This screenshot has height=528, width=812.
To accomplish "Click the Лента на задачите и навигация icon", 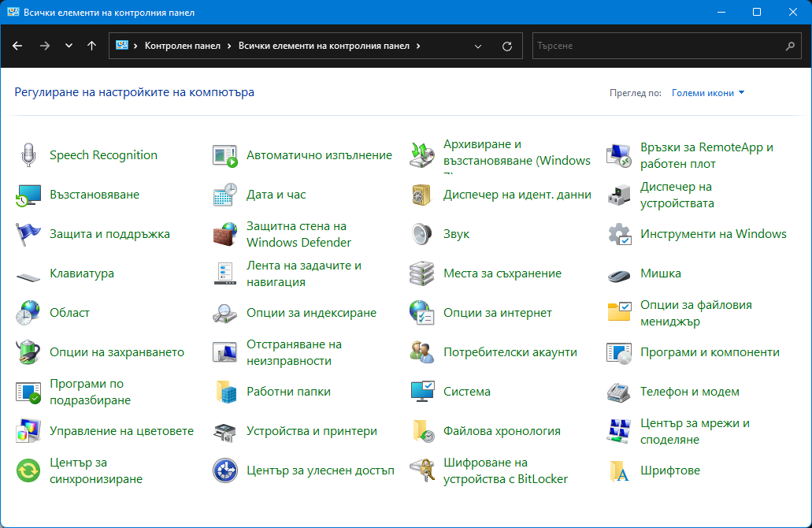I will point(225,273).
